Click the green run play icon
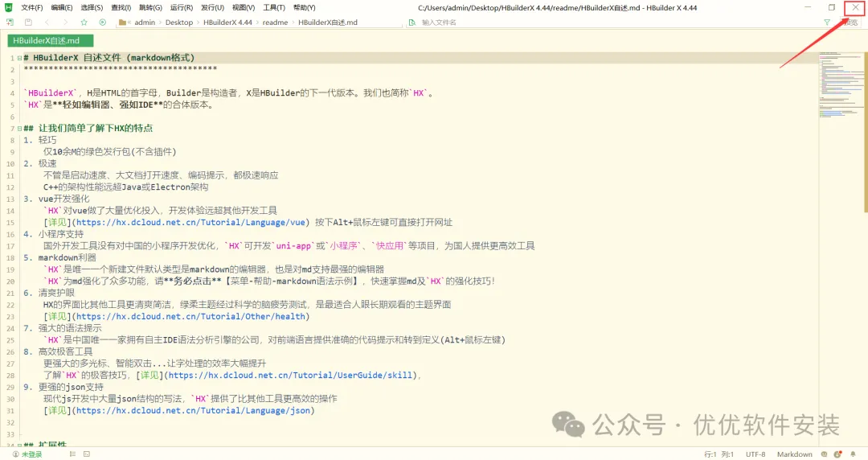 (x=102, y=23)
